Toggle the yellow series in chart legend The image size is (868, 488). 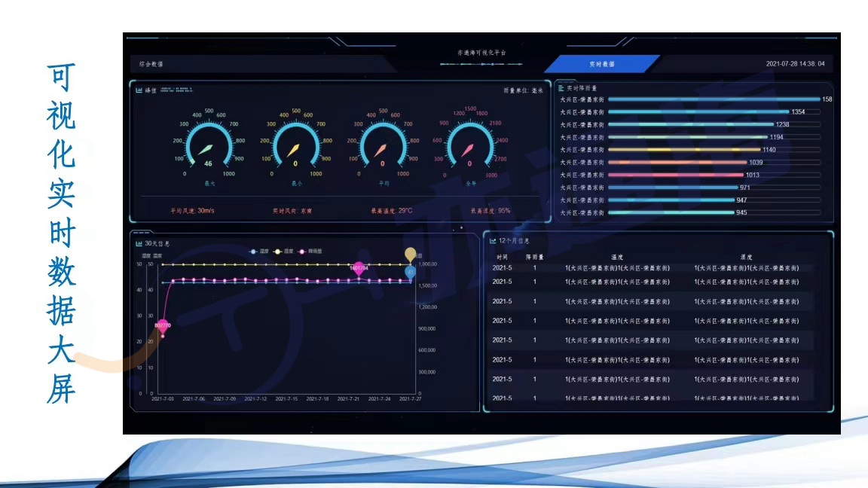(284, 252)
